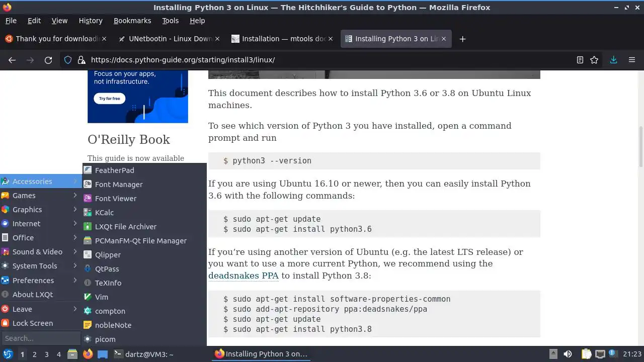This screenshot has height=362, width=644.
Task: Open Firefox downloads panel
Action: 613,60
